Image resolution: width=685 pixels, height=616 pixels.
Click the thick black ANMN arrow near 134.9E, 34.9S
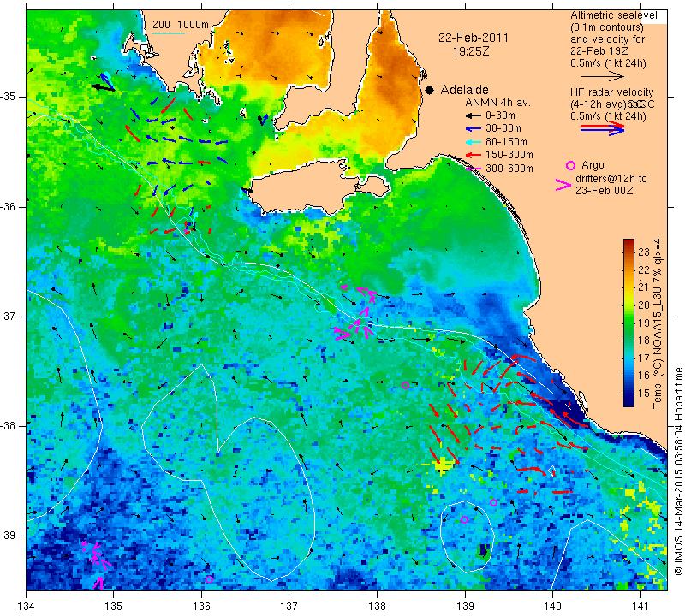click(x=103, y=88)
